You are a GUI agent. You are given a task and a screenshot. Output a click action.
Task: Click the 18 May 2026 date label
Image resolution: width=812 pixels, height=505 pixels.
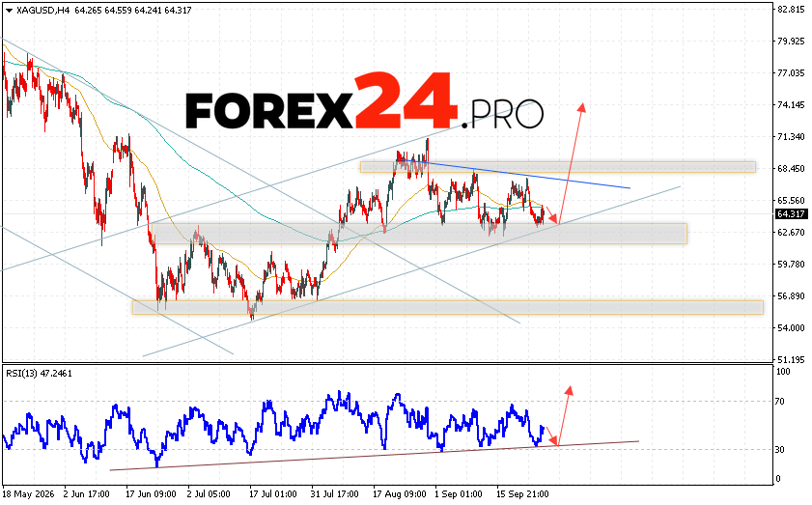(28, 494)
